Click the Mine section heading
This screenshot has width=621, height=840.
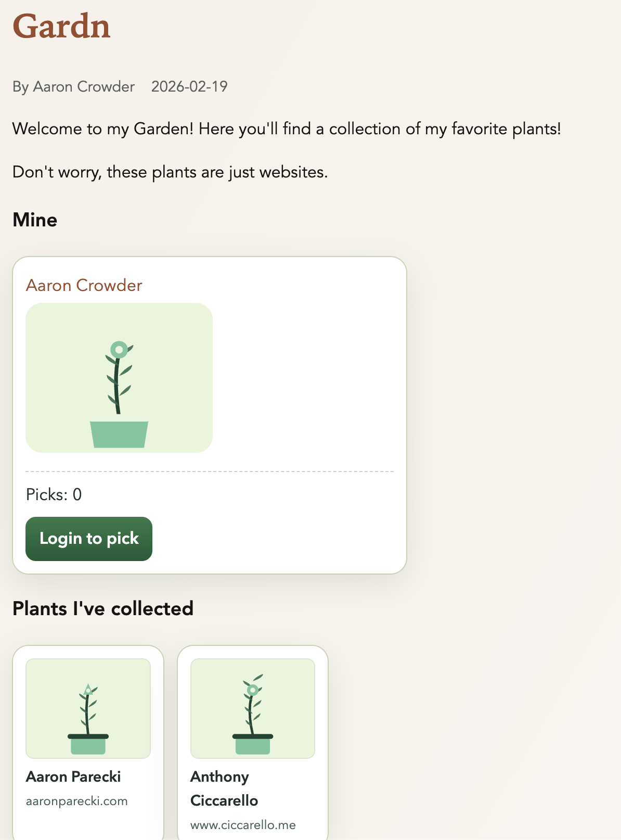tap(34, 220)
